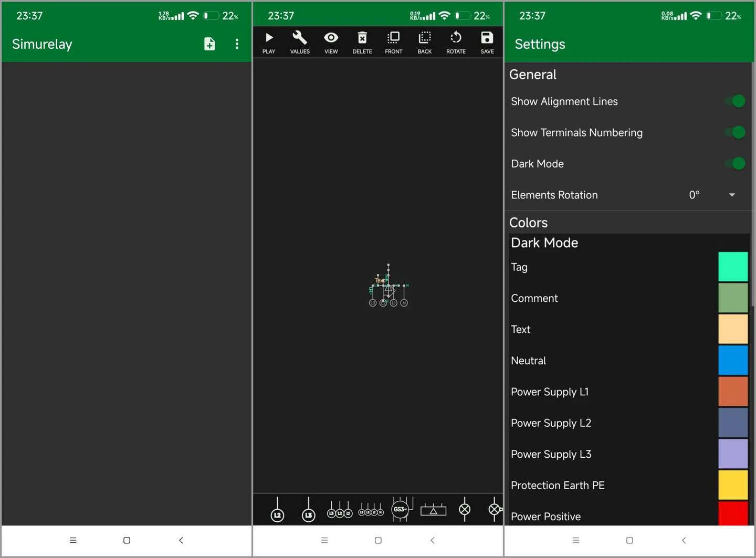Tap the VIEW eye icon
The height and width of the screenshot is (558, 756).
coord(331,42)
